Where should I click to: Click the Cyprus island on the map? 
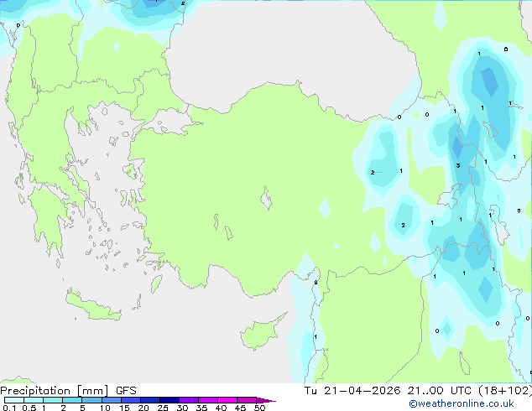[261, 333]
